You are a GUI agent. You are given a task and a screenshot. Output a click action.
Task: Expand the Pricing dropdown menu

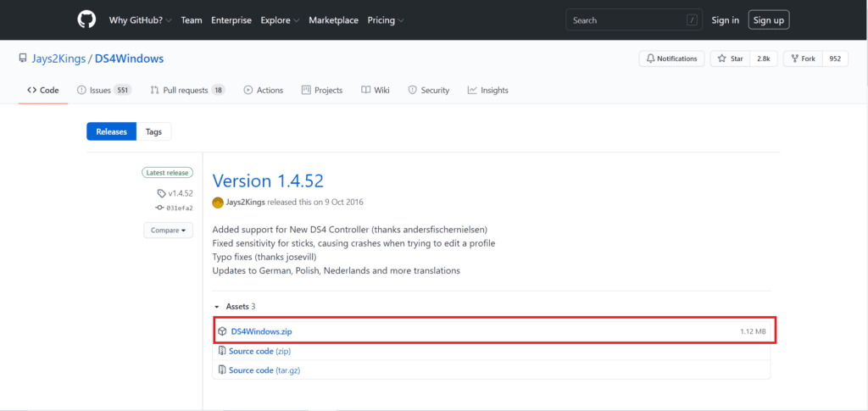tap(386, 20)
